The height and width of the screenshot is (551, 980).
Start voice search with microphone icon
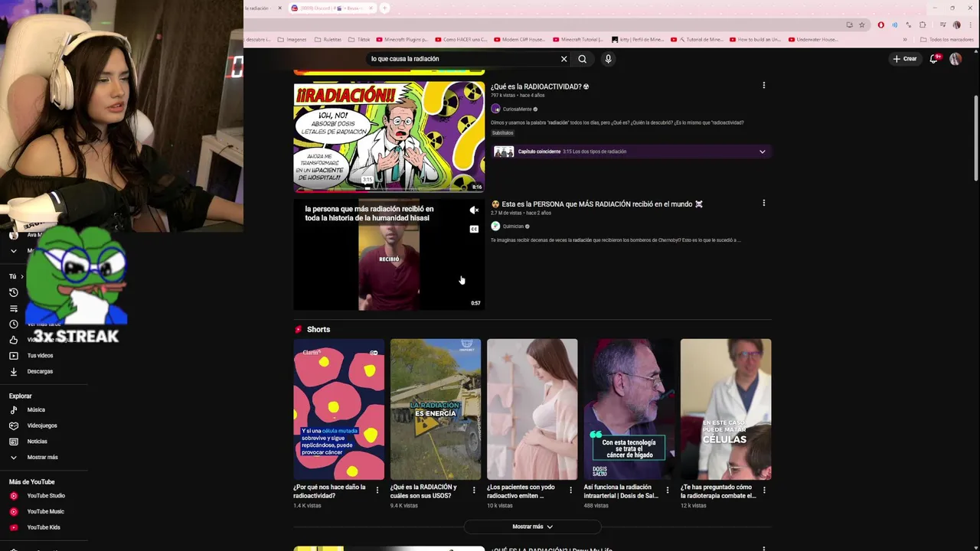pyautogui.click(x=608, y=59)
